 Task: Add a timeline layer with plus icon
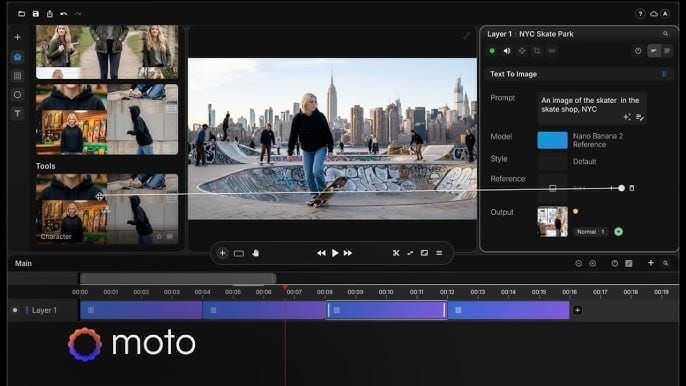(651, 263)
